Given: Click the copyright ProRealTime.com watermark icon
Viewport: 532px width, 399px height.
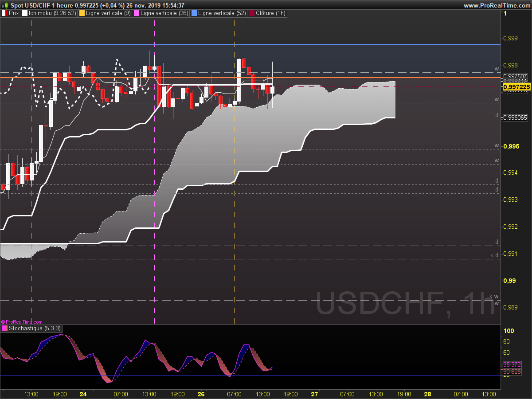Looking at the screenshot, I should (3, 322).
